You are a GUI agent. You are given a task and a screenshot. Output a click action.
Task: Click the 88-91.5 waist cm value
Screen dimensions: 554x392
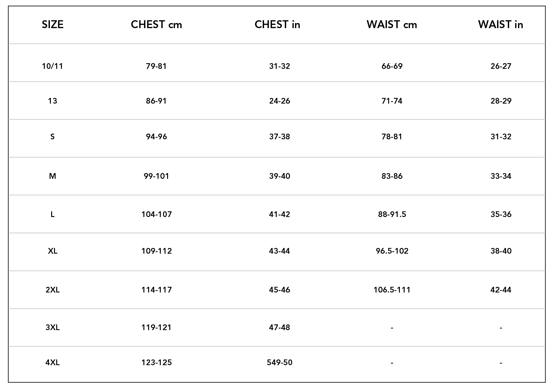[392, 214]
